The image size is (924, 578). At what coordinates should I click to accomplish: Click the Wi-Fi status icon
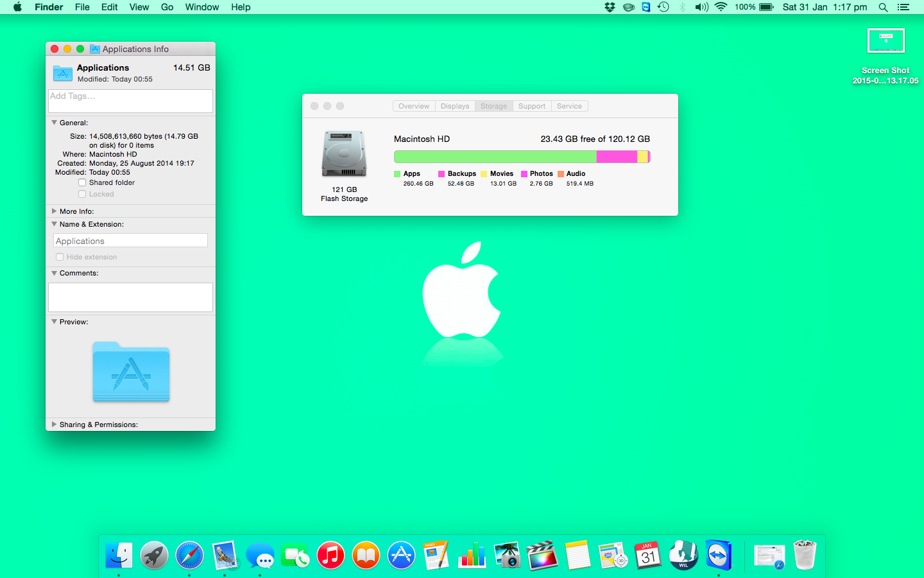pyautogui.click(x=721, y=7)
